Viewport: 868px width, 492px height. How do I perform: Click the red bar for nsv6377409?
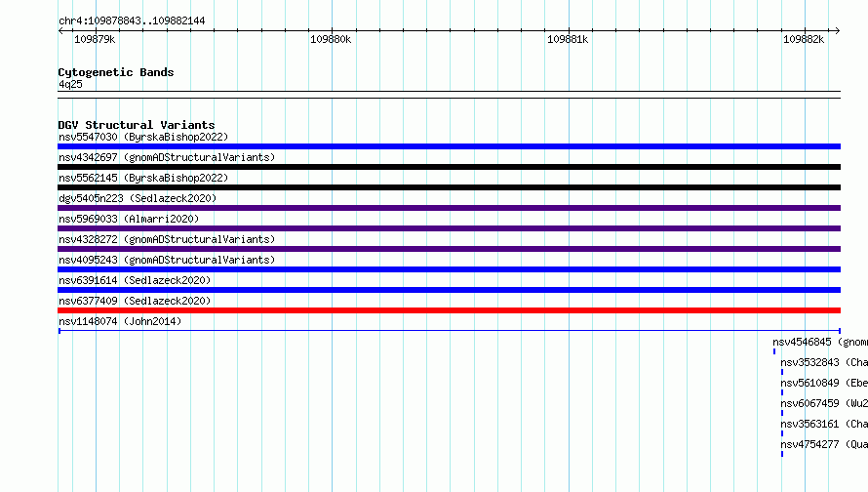449,310
